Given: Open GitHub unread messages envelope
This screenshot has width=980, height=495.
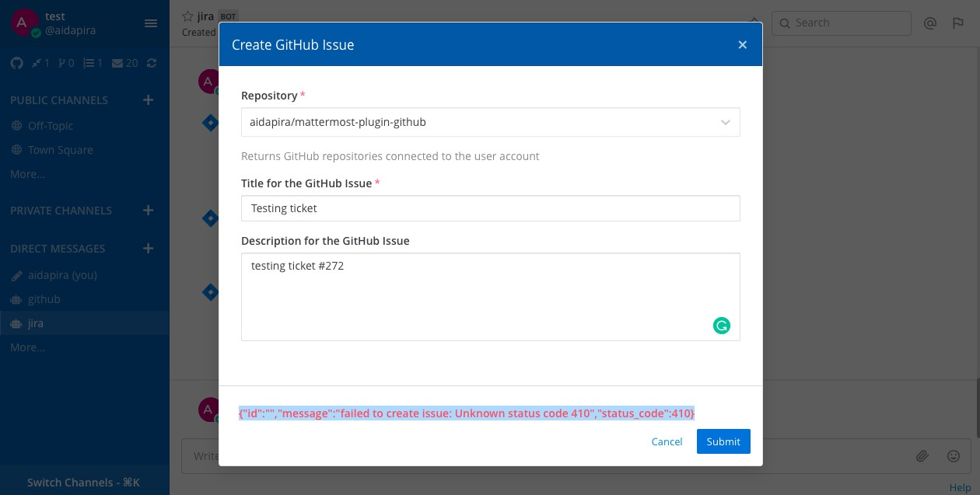Looking at the screenshot, I should (124, 63).
